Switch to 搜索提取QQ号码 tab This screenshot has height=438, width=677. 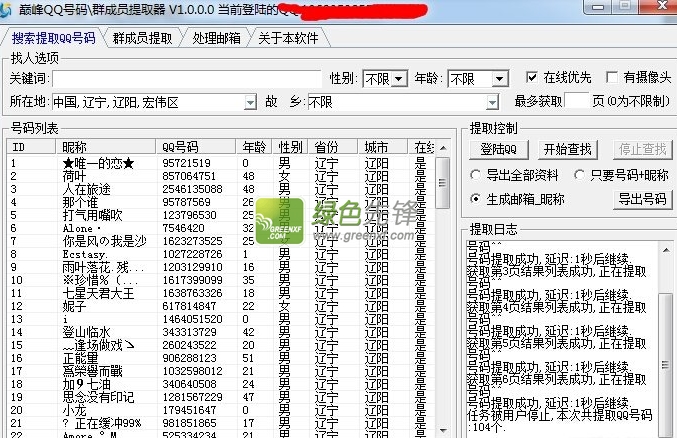tap(54, 38)
